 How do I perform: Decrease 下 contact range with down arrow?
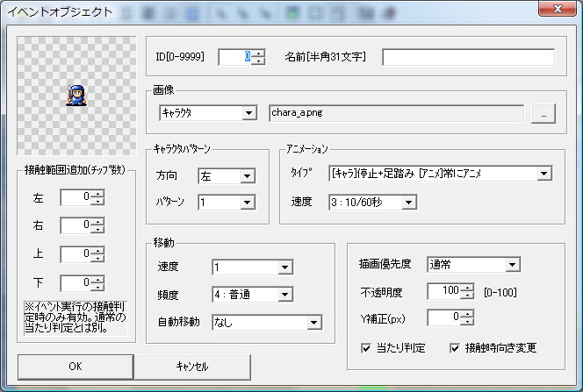[x=98, y=287]
